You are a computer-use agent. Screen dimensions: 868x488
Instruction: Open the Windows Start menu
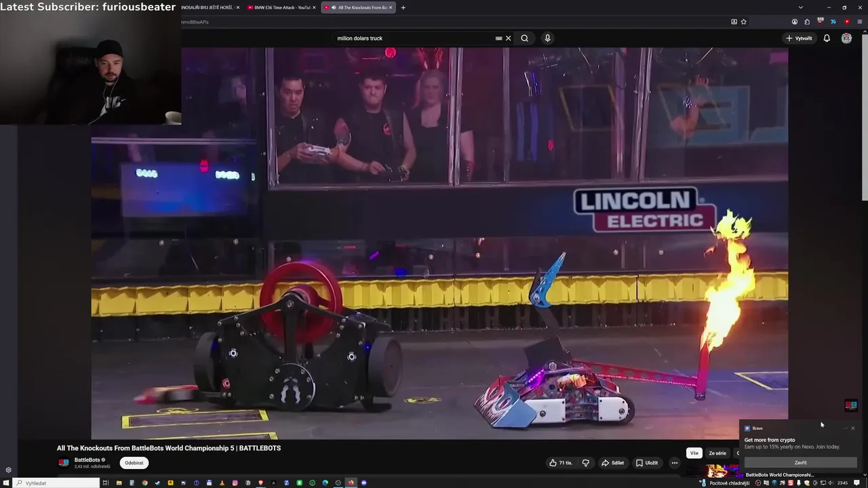point(5,483)
